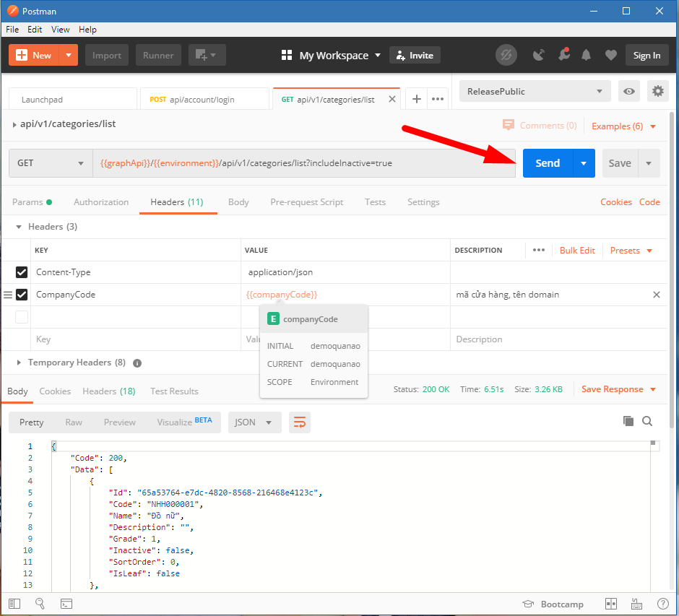679x616 pixels.
Task: Open the View menu
Action: point(60,30)
